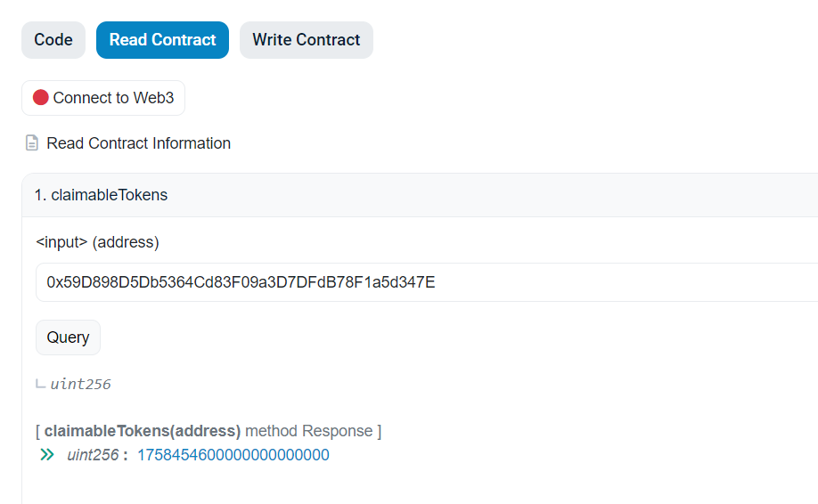Click the italic uint256 return type label
The image size is (818, 504).
pyautogui.click(x=81, y=385)
